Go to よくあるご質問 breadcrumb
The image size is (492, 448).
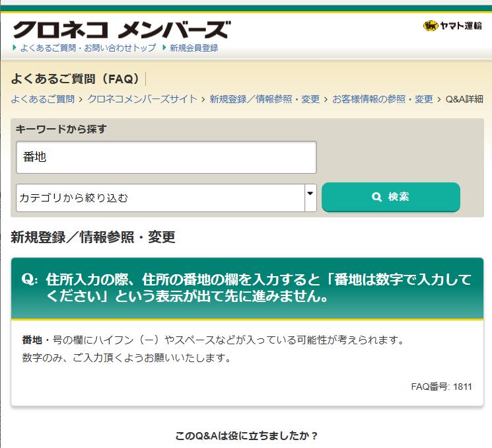pos(43,99)
